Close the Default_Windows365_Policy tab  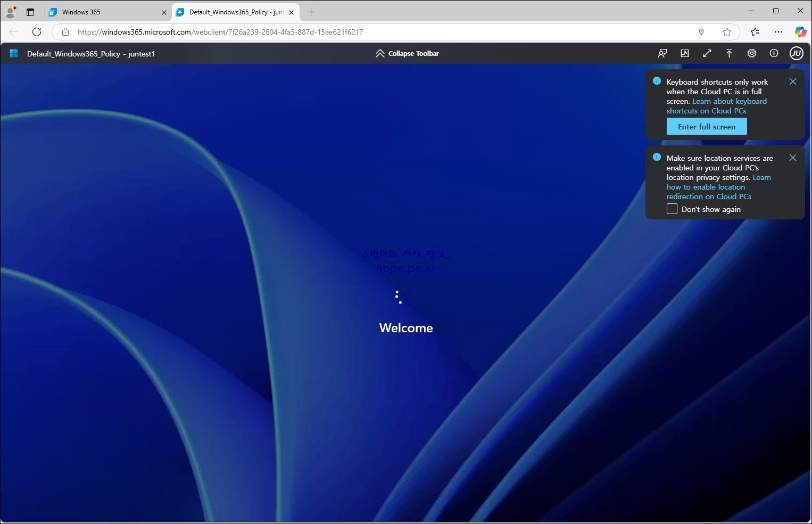[291, 12]
